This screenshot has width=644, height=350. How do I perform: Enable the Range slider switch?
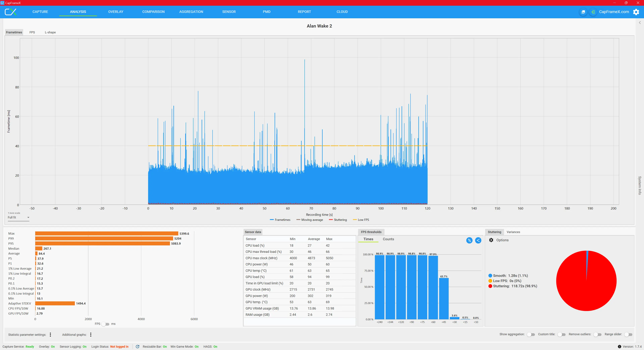point(628,335)
